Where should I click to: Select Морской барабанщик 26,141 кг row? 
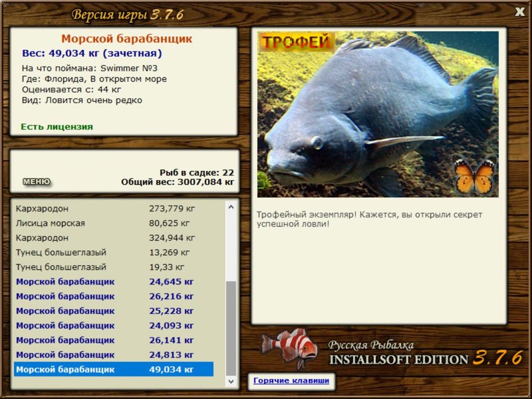pos(114,340)
